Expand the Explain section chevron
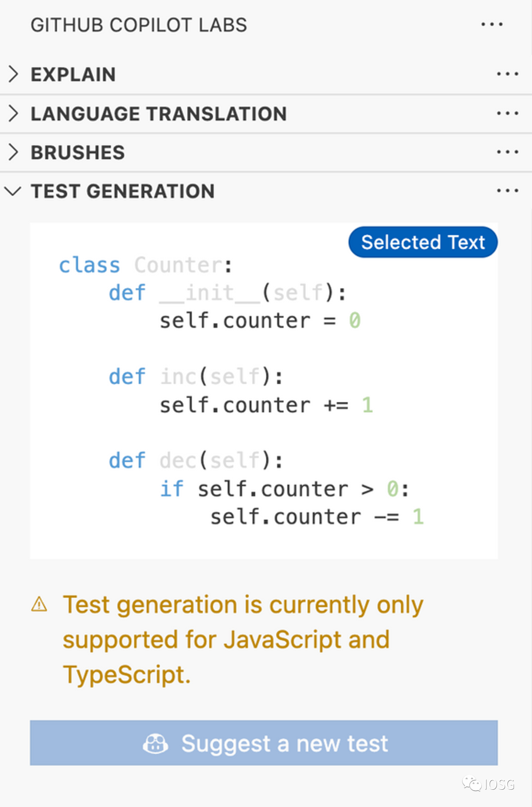532x807 pixels. (x=13, y=74)
